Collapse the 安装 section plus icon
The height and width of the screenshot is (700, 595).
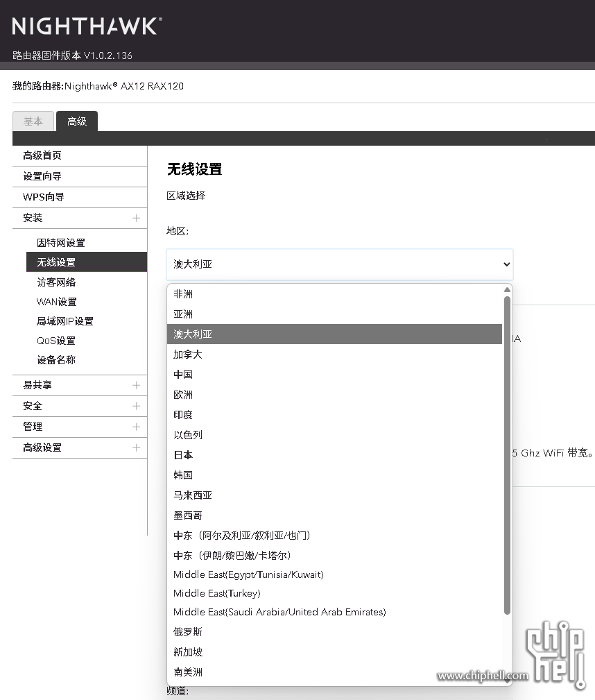point(136,218)
